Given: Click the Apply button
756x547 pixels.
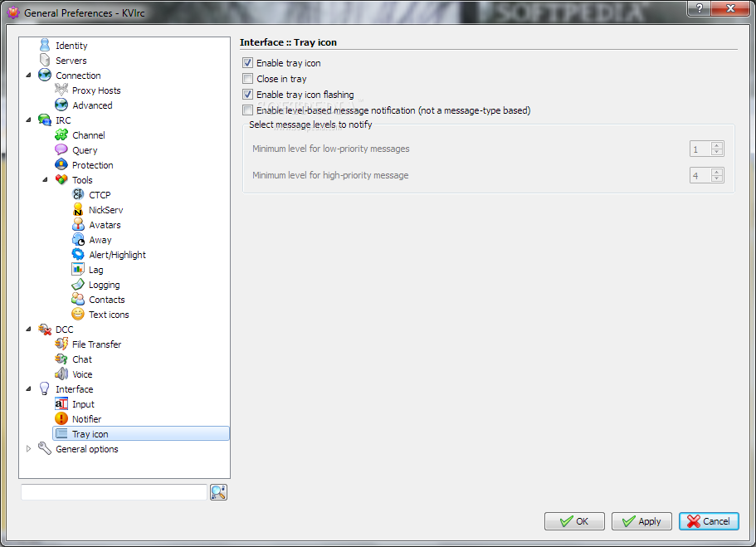Looking at the screenshot, I should [641, 521].
